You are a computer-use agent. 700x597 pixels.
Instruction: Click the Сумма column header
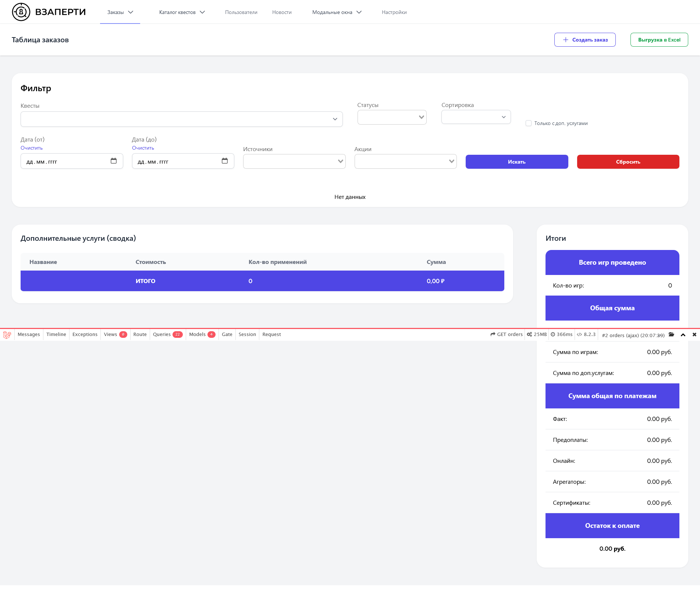pos(436,262)
